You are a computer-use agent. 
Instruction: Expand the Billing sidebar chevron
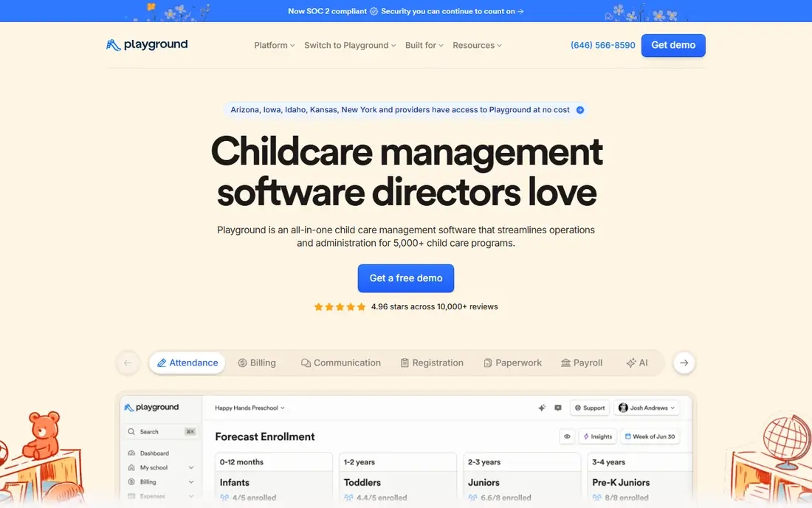pyautogui.click(x=191, y=482)
